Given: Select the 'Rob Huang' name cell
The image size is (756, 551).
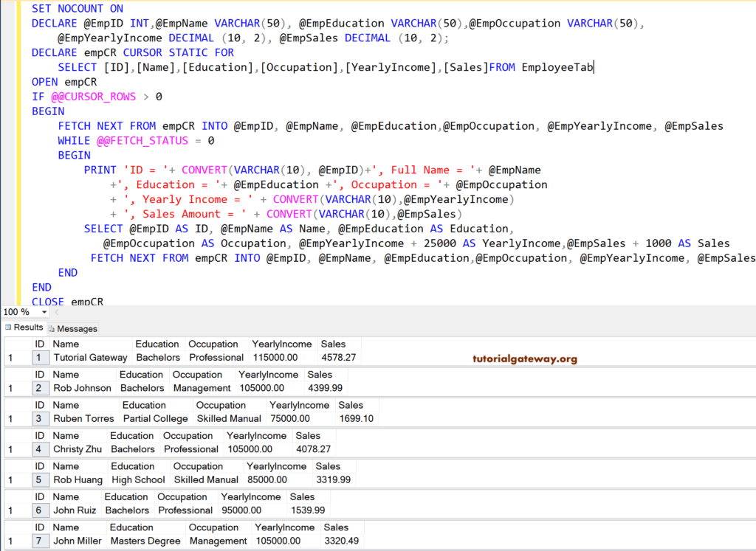Looking at the screenshot, I should [78, 479].
